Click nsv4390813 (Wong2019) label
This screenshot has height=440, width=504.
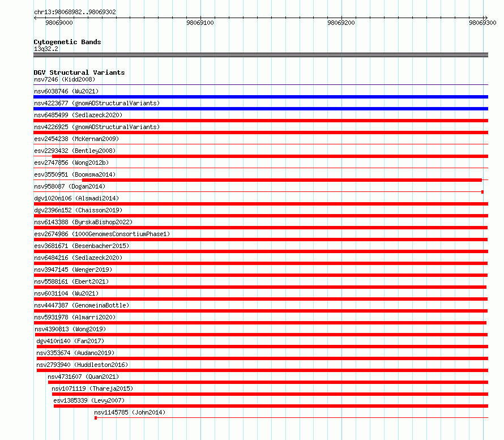tap(70, 329)
